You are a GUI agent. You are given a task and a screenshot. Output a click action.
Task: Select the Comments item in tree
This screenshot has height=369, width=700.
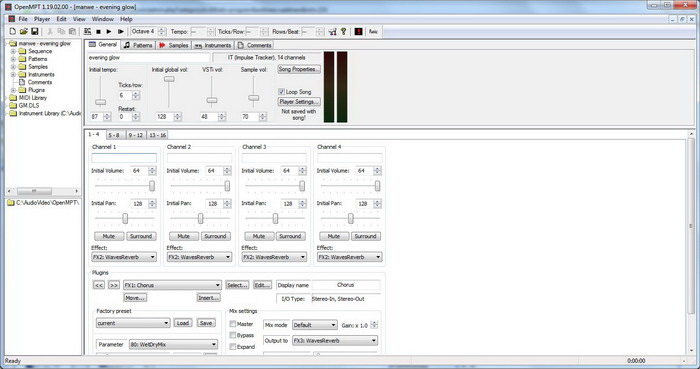coord(40,82)
